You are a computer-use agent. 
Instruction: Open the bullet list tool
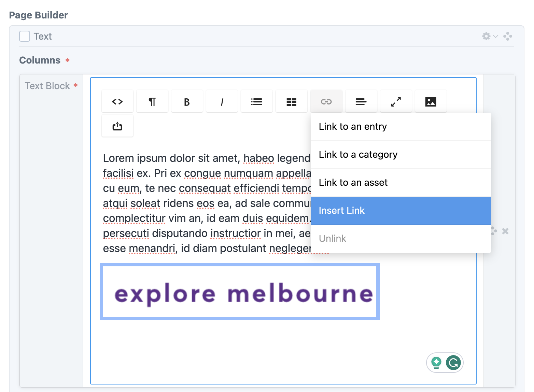[x=257, y=101]
